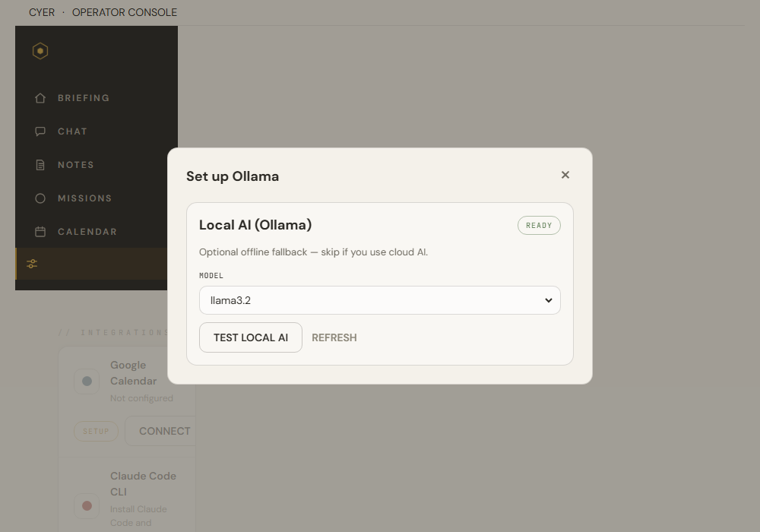The height and width of the screenshot is (532, 760).
Task: Click the Chat speech bubble icon
Action: click(40, 131)
